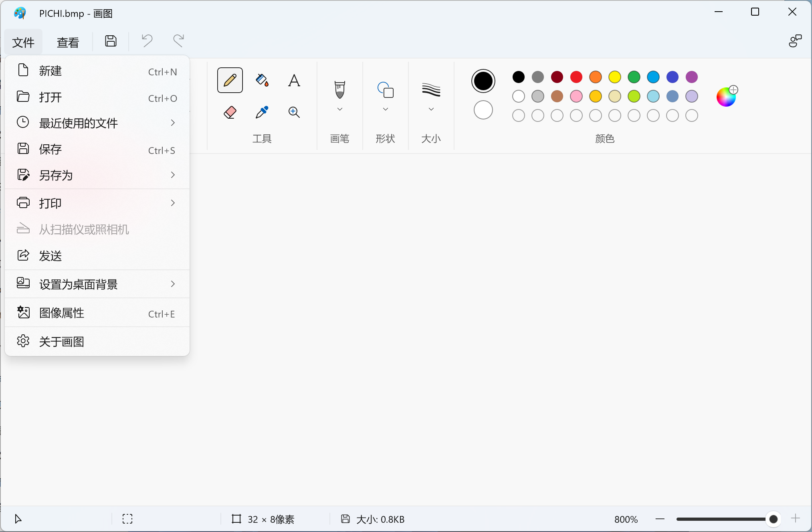
Task: Expand the Shapes dropdown arrow
Action: (x=385, y=109)
